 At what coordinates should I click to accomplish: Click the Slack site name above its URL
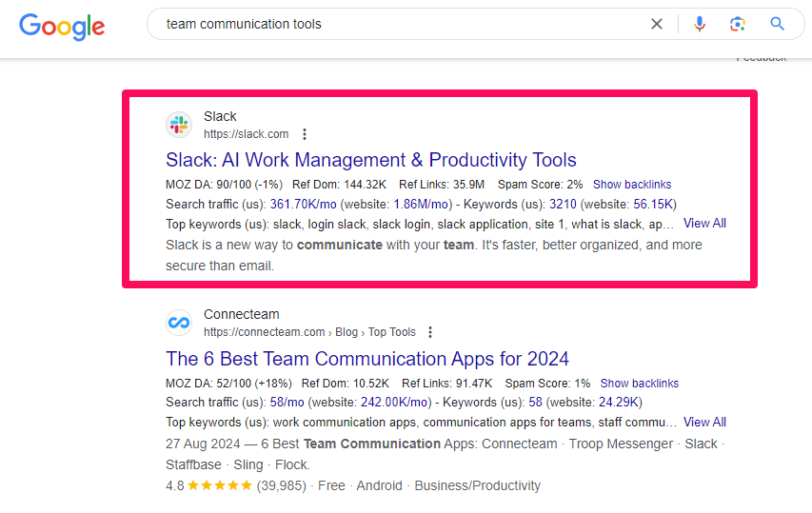click(x=220, y=116)
